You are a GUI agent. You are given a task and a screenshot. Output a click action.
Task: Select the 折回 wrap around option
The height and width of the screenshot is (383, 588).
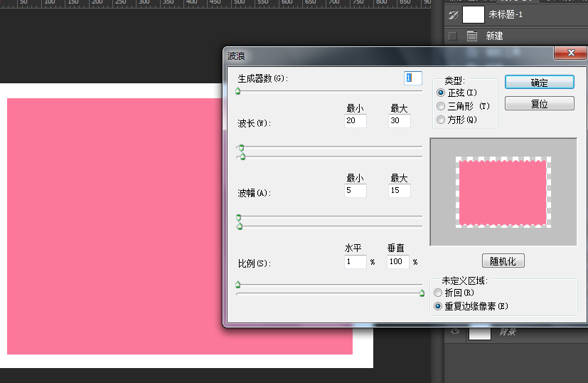click(438, 293)
